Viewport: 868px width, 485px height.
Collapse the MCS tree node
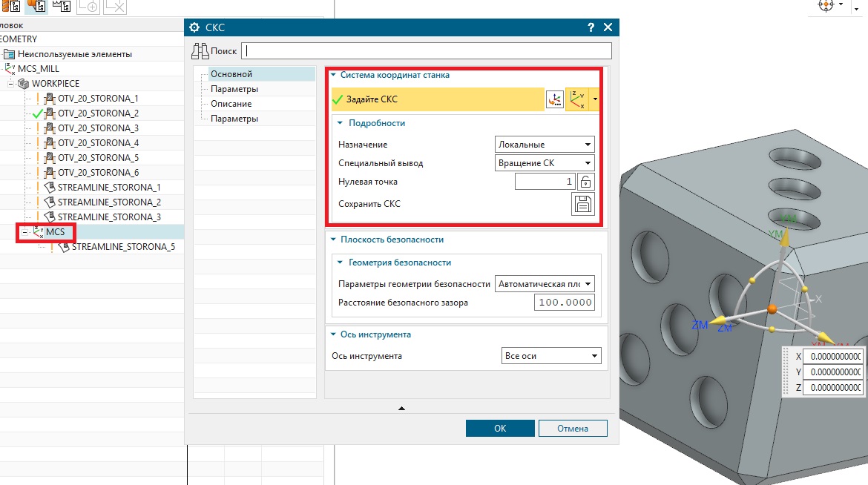[x=24, y=232]
